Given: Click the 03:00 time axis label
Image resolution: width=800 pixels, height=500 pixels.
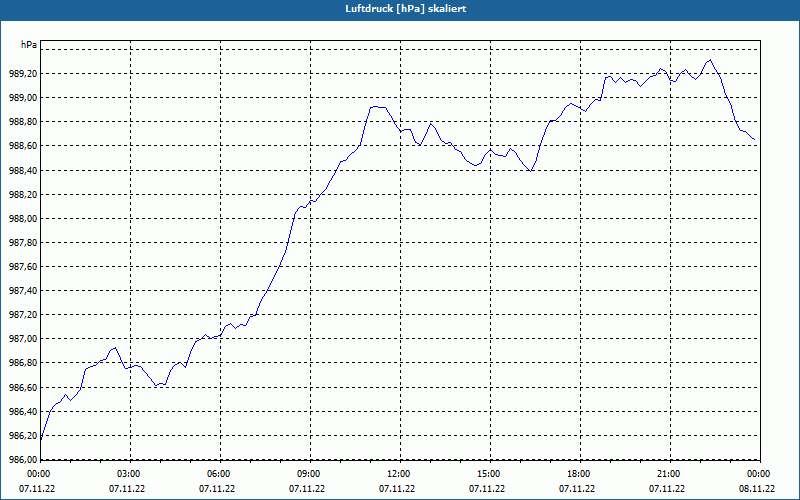Looking at the screenshot, I should point(130,473).
